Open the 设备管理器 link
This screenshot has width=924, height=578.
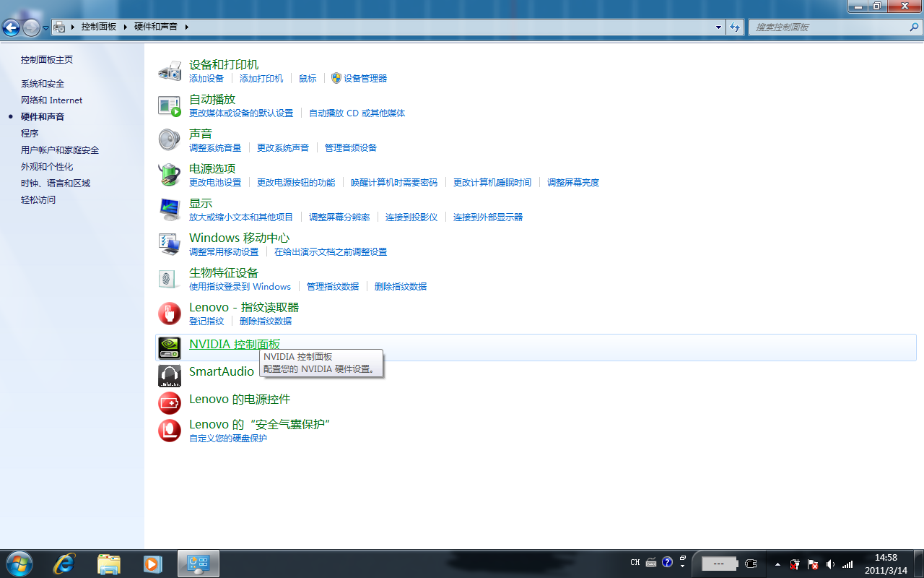pyautogui.click(x=365, y=79)
